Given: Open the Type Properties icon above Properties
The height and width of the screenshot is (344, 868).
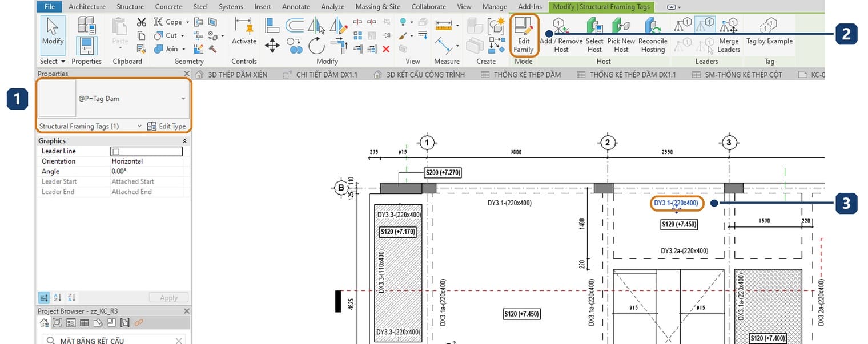Looking at the screenshot, I should click(x=86, y=24).
